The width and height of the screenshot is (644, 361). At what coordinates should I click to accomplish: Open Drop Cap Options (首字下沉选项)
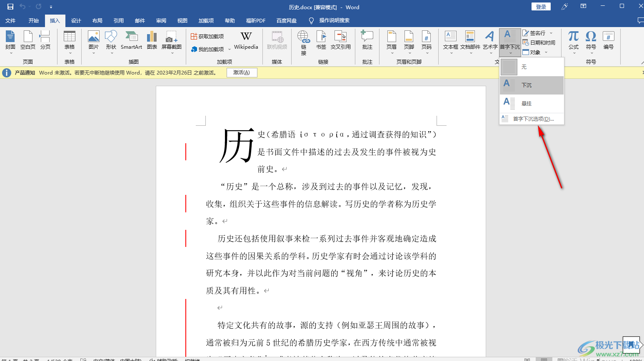532,119
